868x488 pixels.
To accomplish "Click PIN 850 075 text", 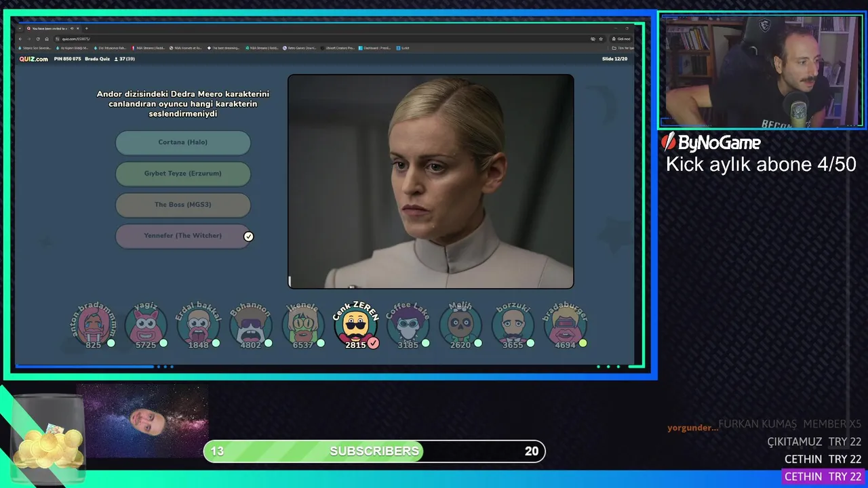I will [68, 59].
